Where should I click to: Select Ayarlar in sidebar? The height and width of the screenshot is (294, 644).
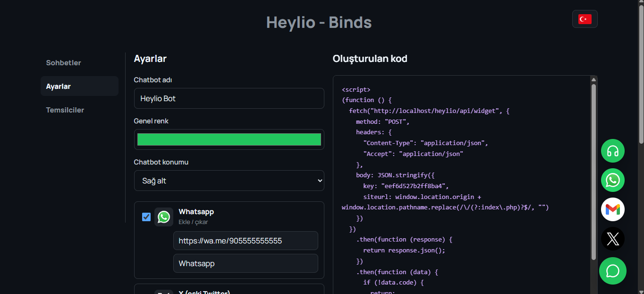click(x=79, y=86)
